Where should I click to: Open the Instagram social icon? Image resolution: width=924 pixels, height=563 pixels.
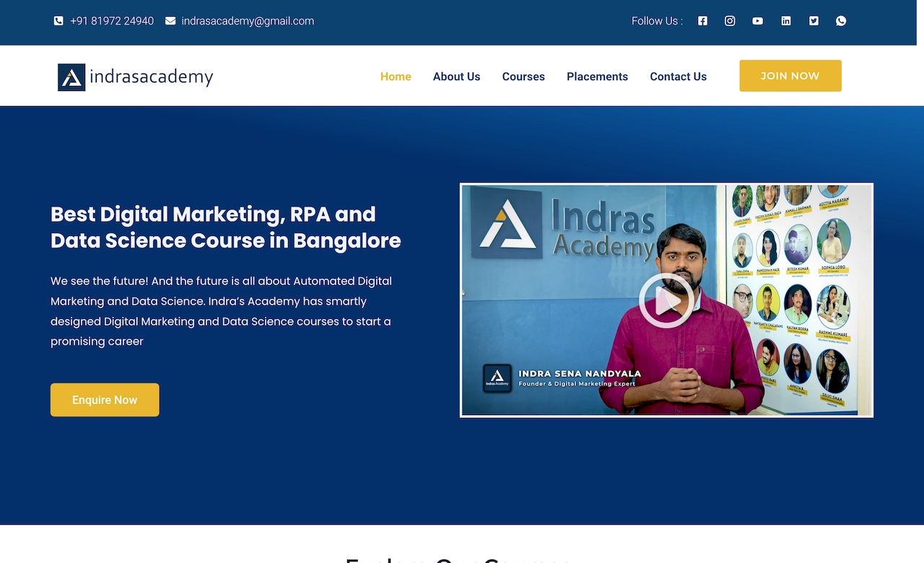pos(730,21)
